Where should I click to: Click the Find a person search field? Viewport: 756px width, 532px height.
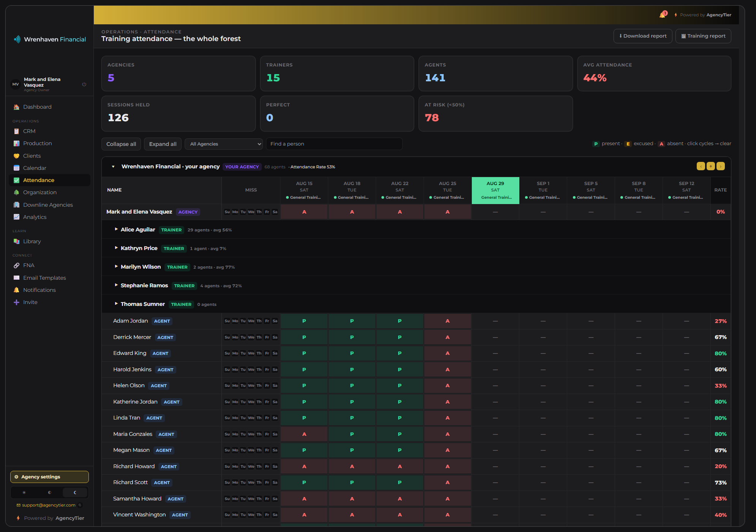tap(334, 144)
